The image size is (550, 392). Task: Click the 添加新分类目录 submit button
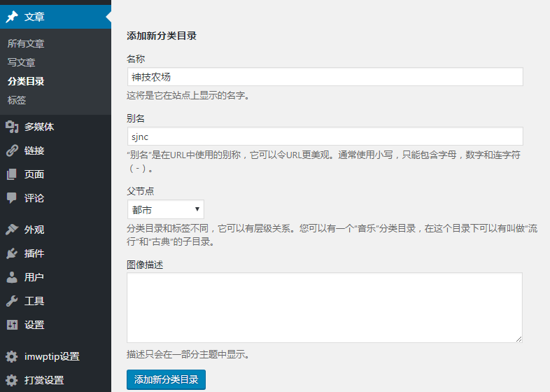167,379
